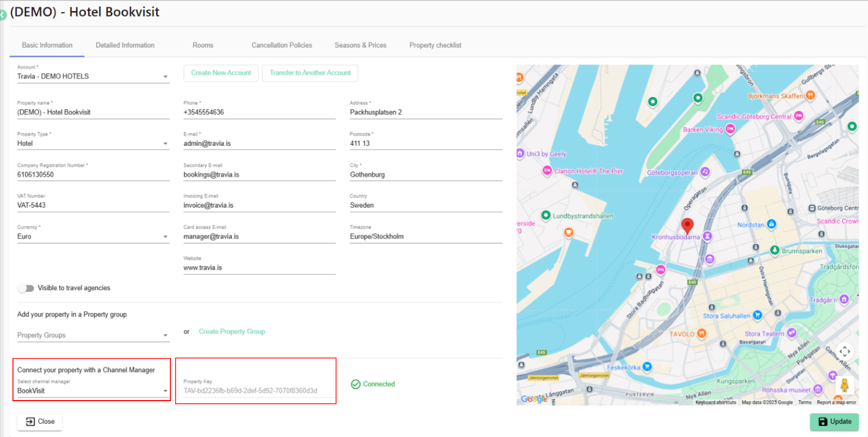Click Trädgår'n map marker

(844, 299)
